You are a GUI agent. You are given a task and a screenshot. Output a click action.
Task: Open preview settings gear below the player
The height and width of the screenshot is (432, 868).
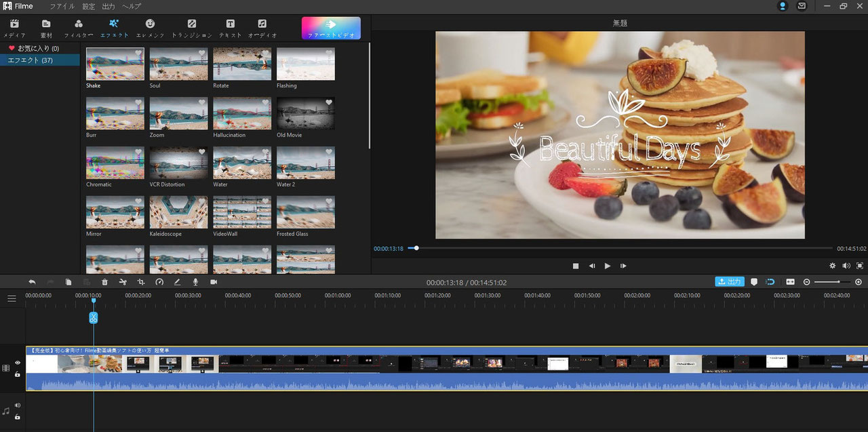point(833,266)
